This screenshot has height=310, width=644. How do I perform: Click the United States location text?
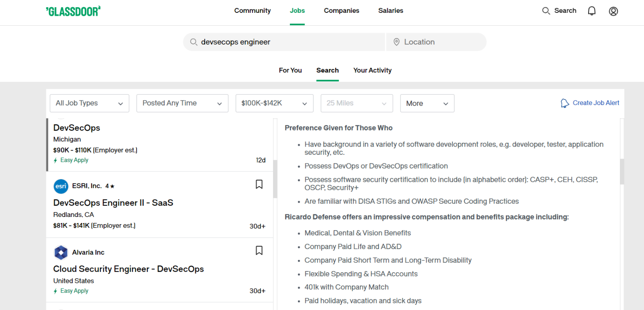pyautogui.click(x=73, y=281)
